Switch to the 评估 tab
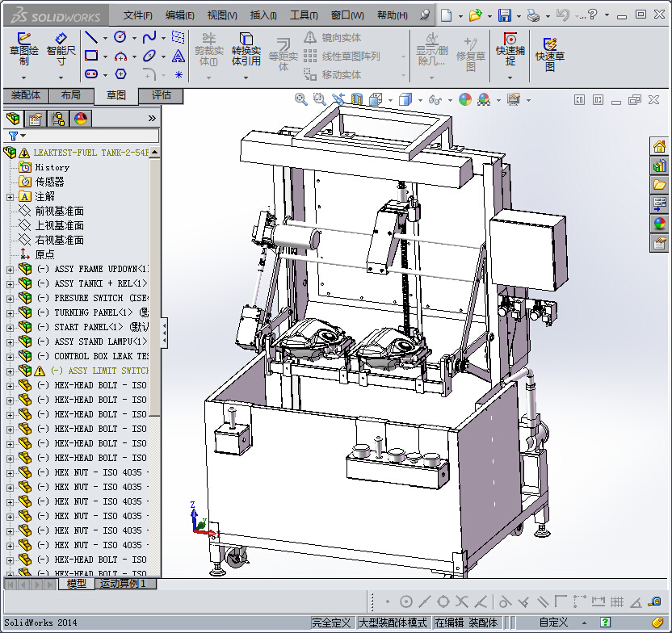The width and height of the screenshot is (672, 633). tap(162, 95)
